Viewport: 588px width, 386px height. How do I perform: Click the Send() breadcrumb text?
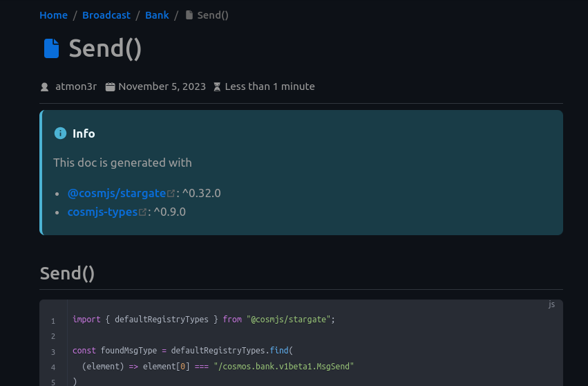[x=213, y=15]
